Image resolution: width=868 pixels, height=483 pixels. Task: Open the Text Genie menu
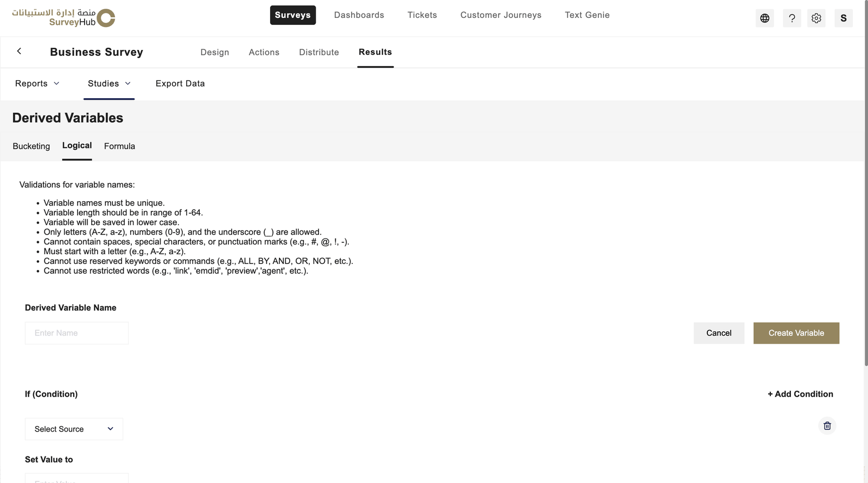coord(587,15)
